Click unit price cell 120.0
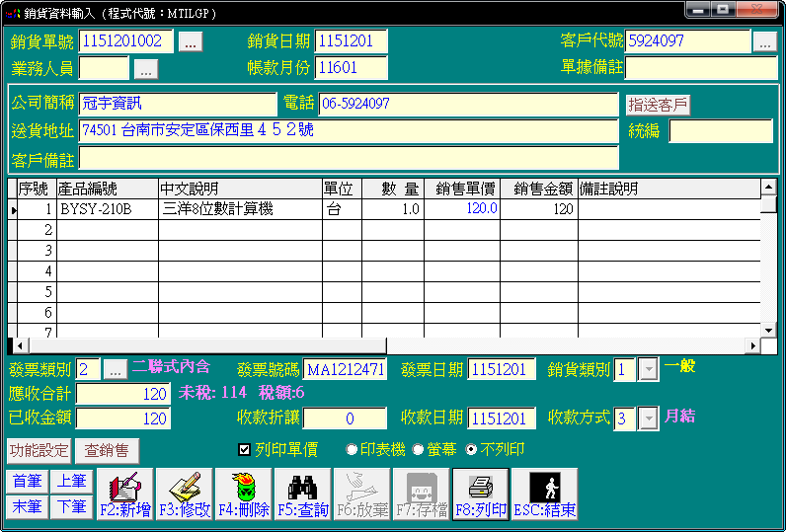This screenshot has height=532, width=786. pyautogui.click(x=462, y=209)
